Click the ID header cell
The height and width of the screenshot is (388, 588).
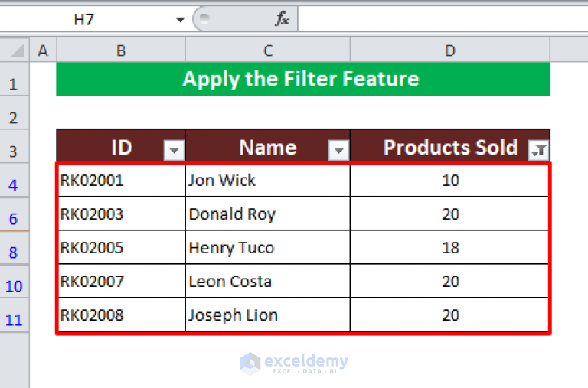[x=121, y=146]
